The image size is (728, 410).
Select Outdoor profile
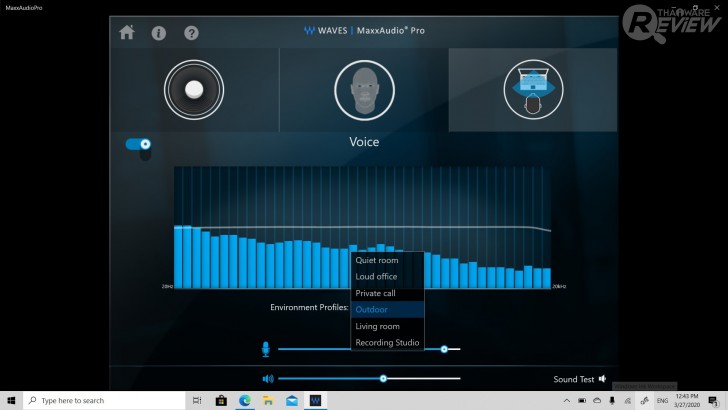click(x=387, y=309)
